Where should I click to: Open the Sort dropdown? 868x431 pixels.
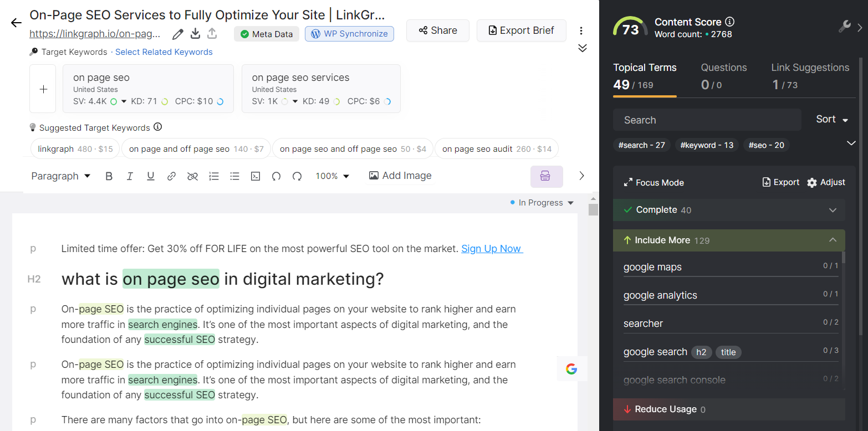833,119
